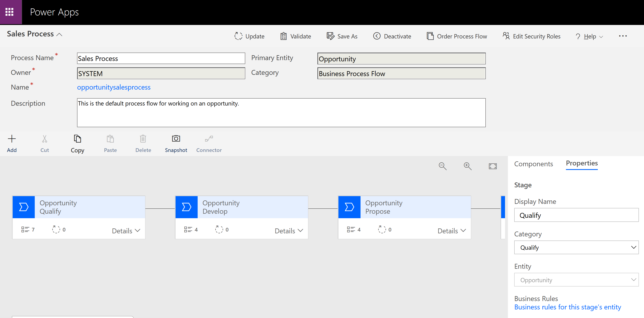Click the Display Name input field
The height and width of the screenshot is (318, 644).
pos(576,215)
